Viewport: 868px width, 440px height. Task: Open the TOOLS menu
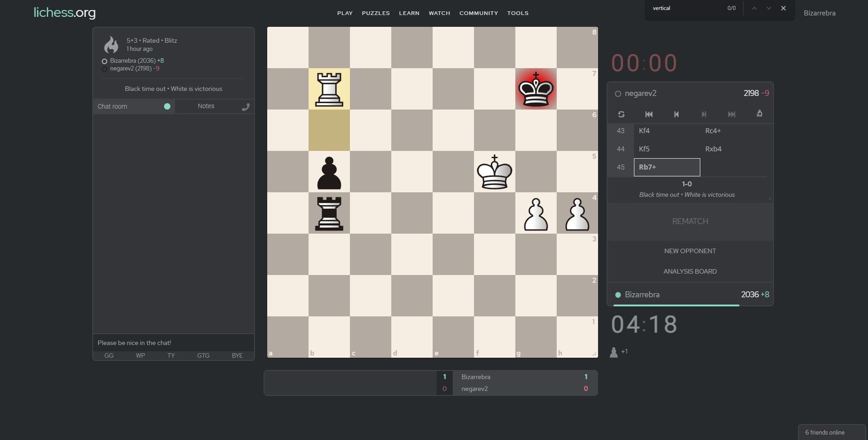tap(518, 13)
